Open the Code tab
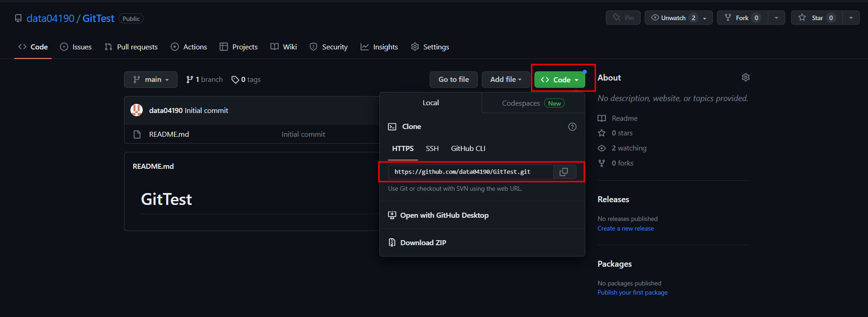This screenshot has height=317, width=868. click(33, 47)
